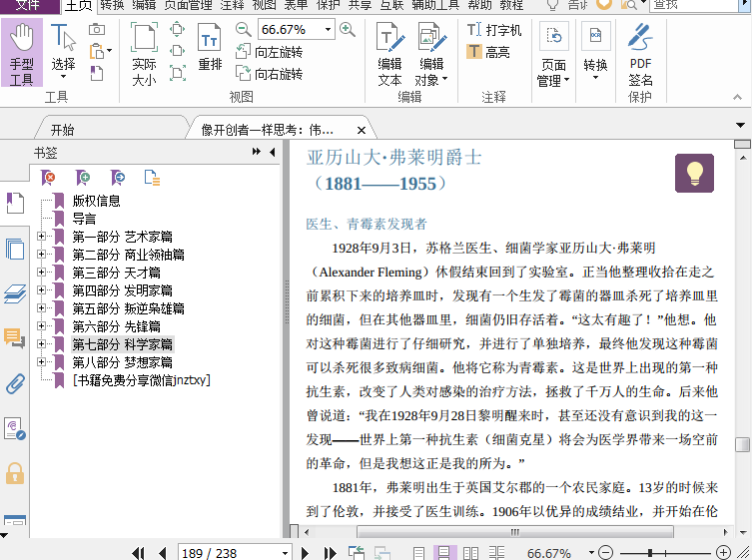This screenshot has width=752, height=560.
Task: Click delete bookmark icon in bookmarks panel
Action: (x=48, y=178)
